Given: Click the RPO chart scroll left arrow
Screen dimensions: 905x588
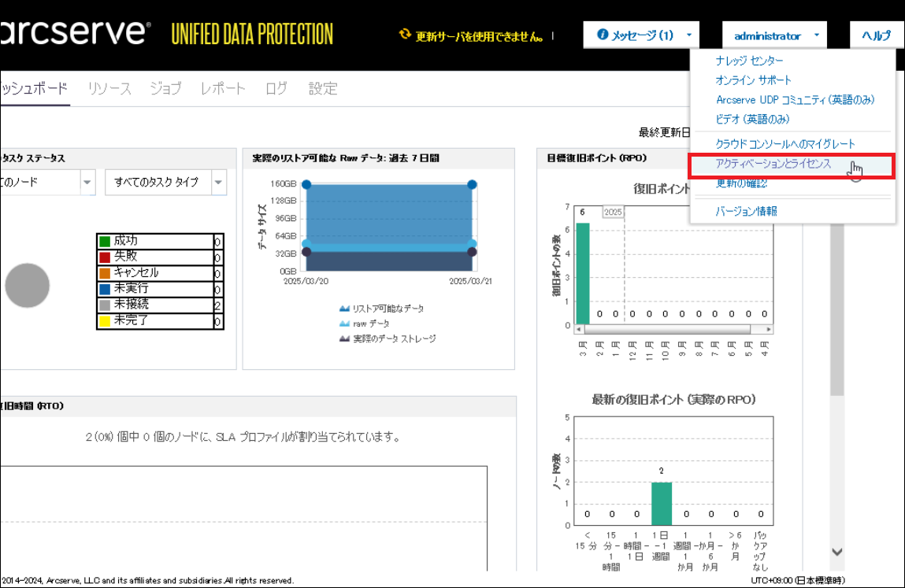Looking at the screenshot, I should point(579,330).
